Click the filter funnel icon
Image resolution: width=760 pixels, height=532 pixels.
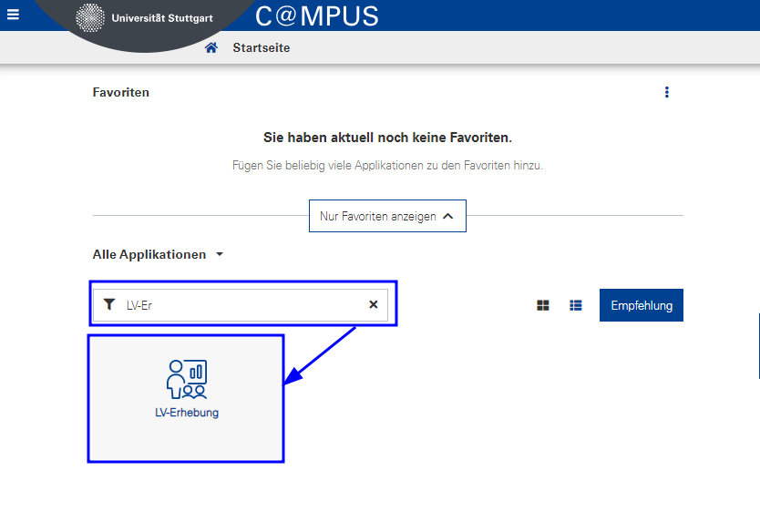pos(109,304)
